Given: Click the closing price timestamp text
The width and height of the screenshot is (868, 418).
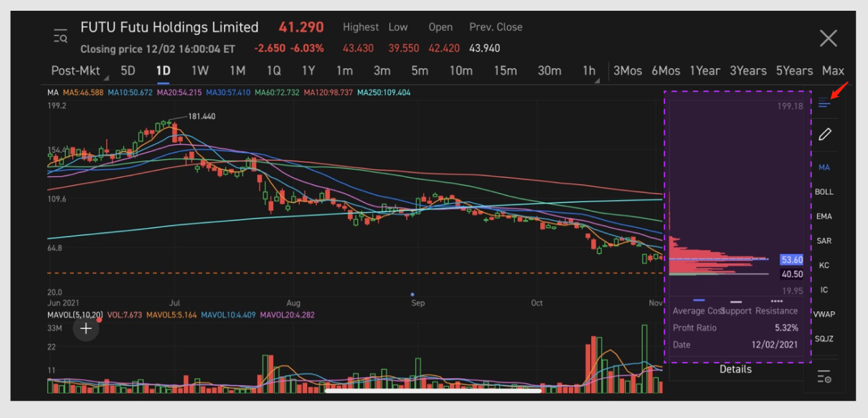Looking at the screenshot, I should coord(158,49).
